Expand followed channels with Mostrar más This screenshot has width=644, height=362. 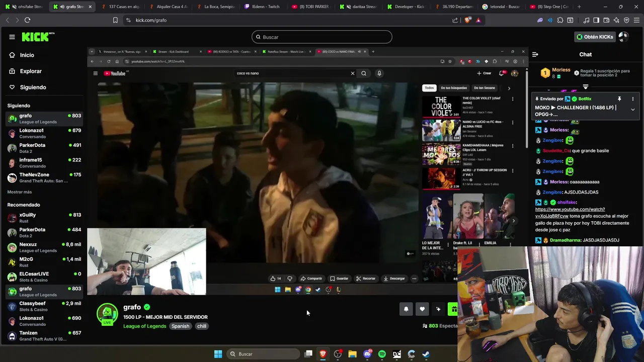pyautogui.click(x=20, y=192)
